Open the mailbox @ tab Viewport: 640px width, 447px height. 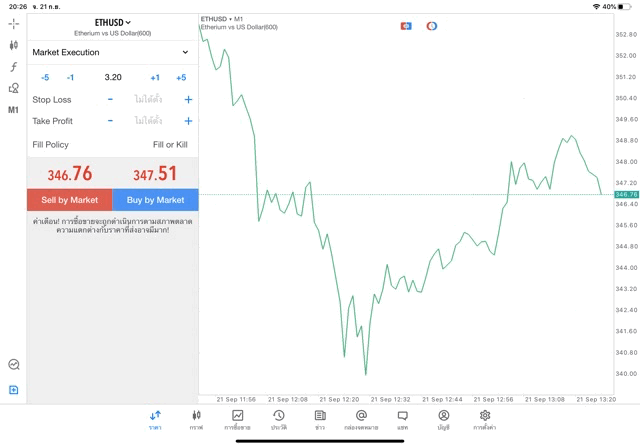(361, 419)
